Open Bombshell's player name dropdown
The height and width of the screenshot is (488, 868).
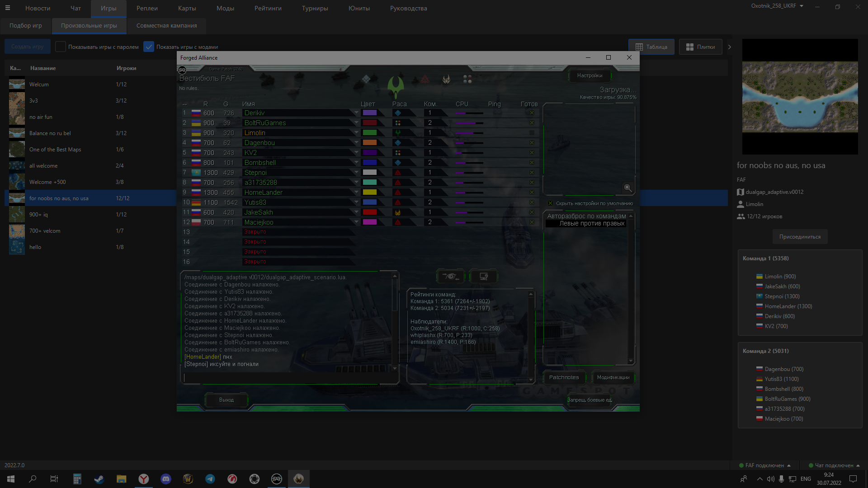(x=356, y=163)
